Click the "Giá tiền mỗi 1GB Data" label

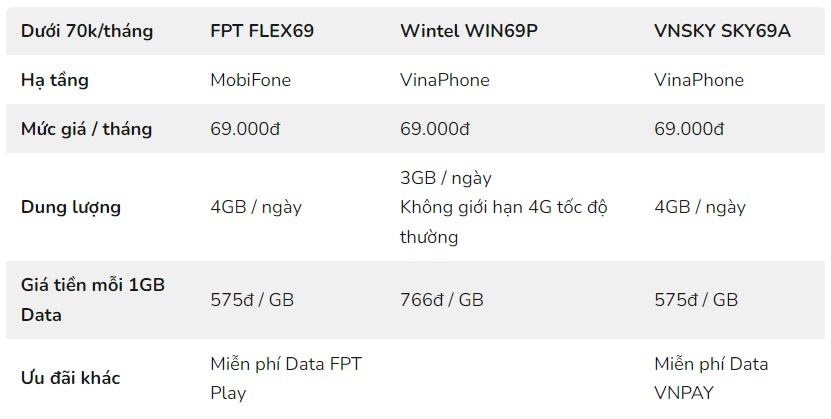(93, 299)
